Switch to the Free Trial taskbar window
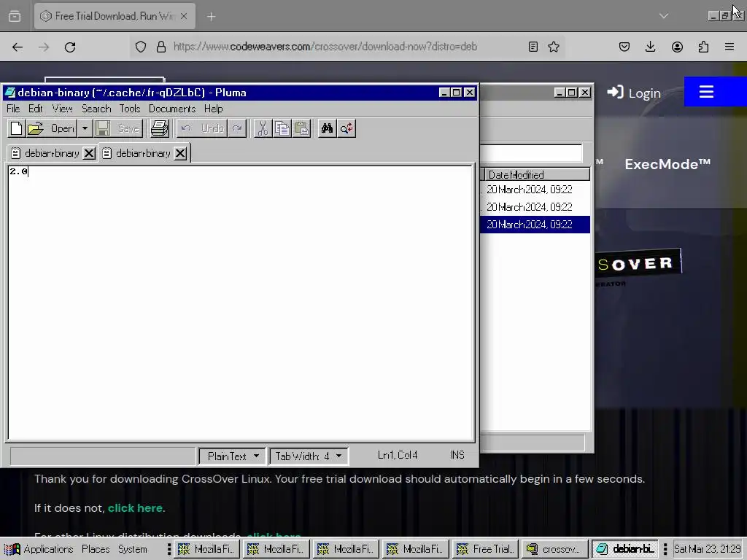Image resolution: width=747 pixels, height=560 pixels. (485, 549)
